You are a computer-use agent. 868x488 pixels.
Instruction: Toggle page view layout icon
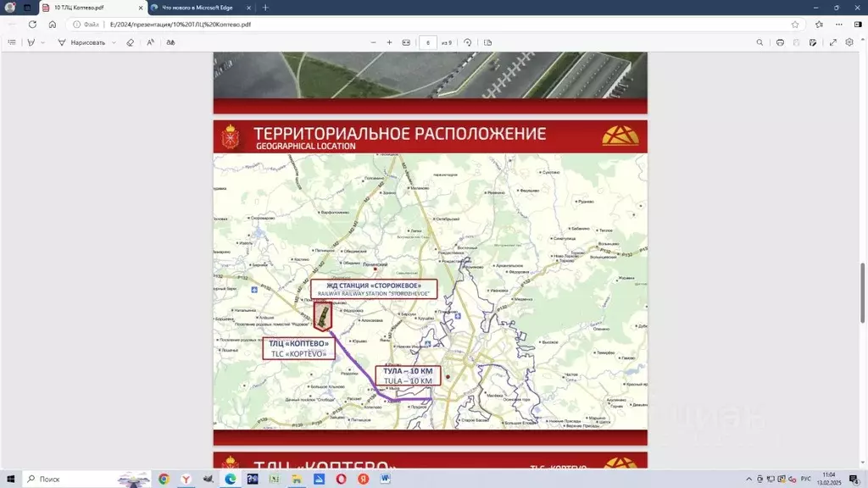pos(487,42)
